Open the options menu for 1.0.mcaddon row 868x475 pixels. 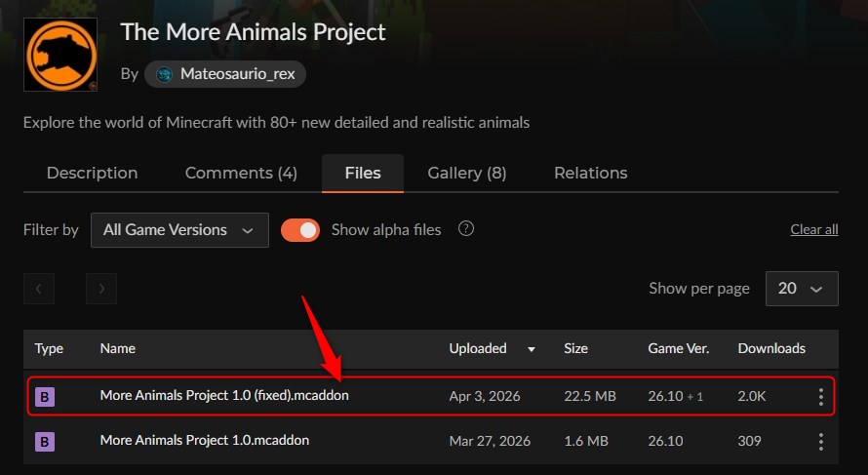821,441
